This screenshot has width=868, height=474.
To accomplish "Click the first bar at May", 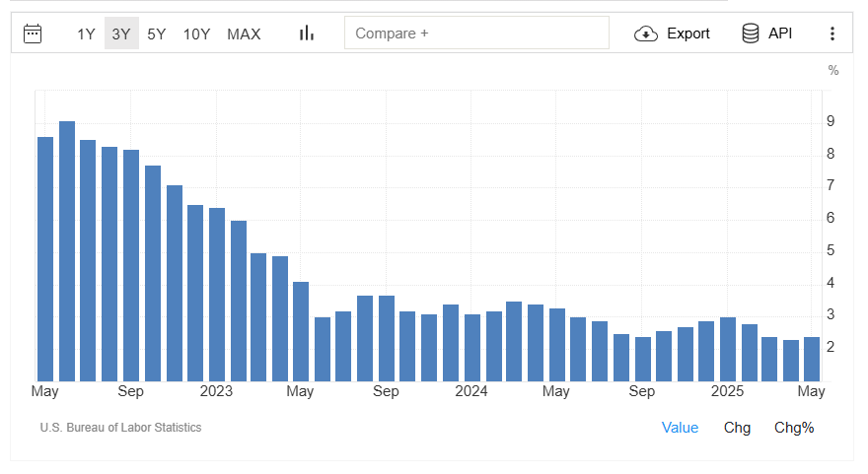I will 45,258.
